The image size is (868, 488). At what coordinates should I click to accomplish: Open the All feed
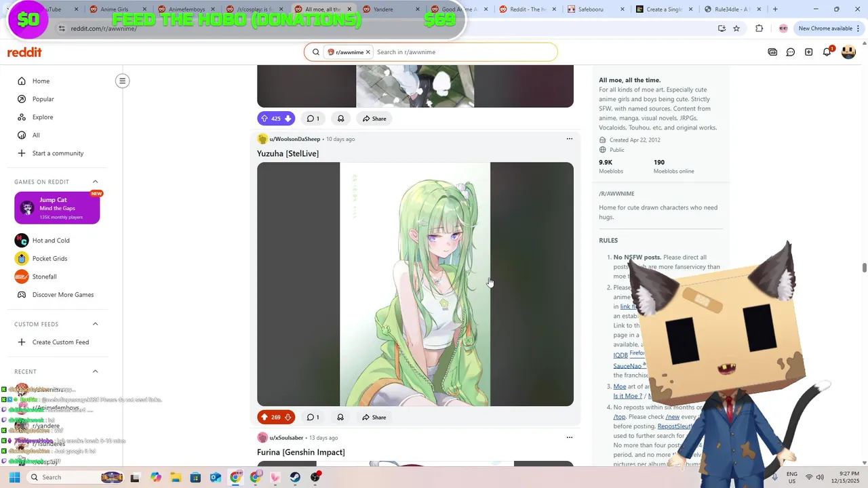coord(36,135)
